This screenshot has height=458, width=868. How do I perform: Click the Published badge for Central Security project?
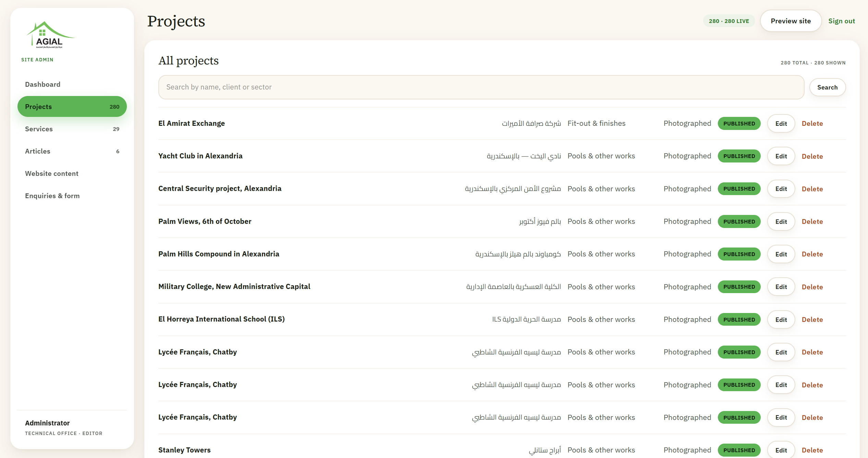click(x=739, y=189)
